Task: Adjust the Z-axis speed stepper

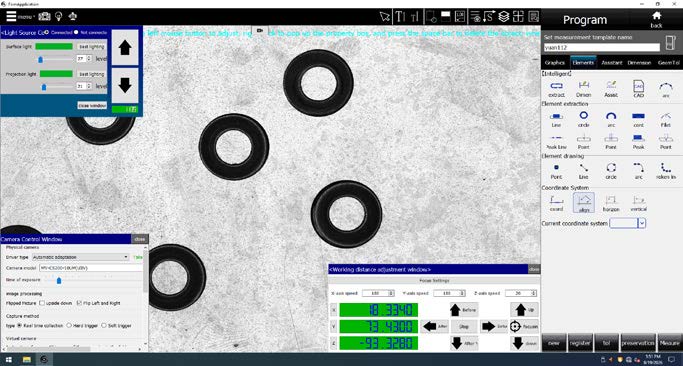Action: click(534, 293)
